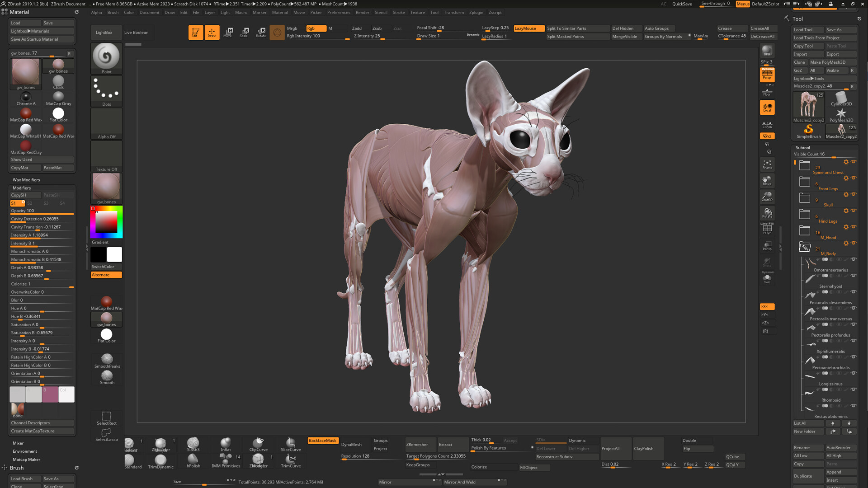Image resolution: width=868 pixels, height=488 pixels.
Task: Click the ZRemesher button
Action: [x=421, y=445]
